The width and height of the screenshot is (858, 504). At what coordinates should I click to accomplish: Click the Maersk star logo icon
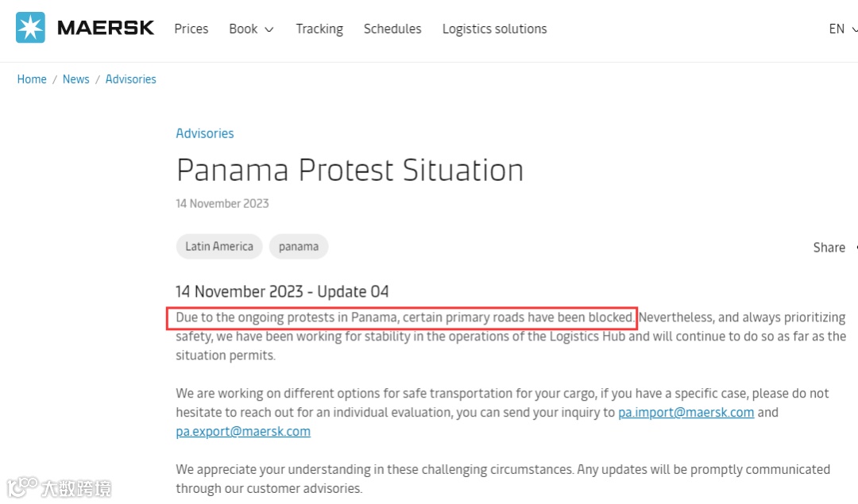point(30,29)
